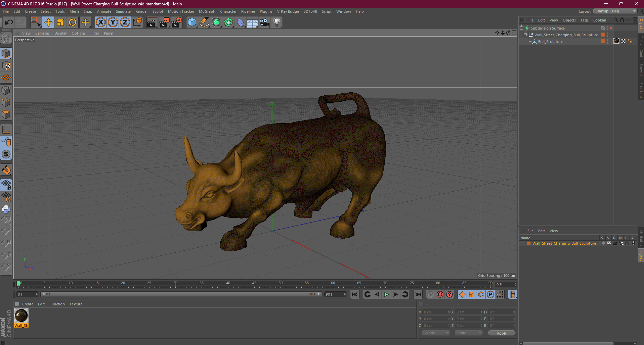Toggle Enable Snap magnet icon

point(6,170)
